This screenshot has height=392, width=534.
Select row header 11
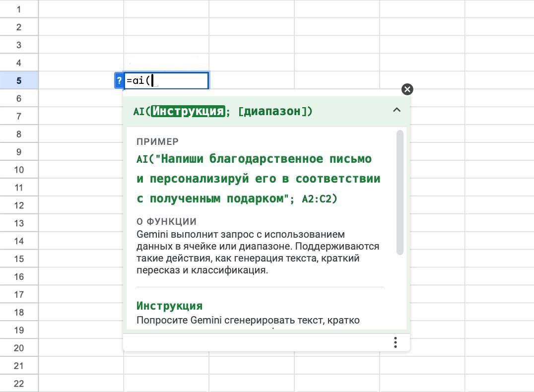[x=19, y=187]
